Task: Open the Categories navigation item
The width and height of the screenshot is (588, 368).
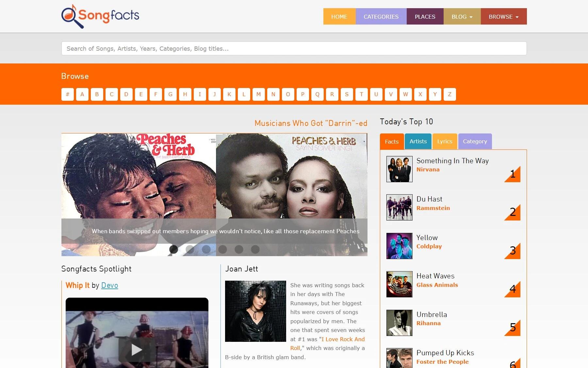Action: point(381,17)
